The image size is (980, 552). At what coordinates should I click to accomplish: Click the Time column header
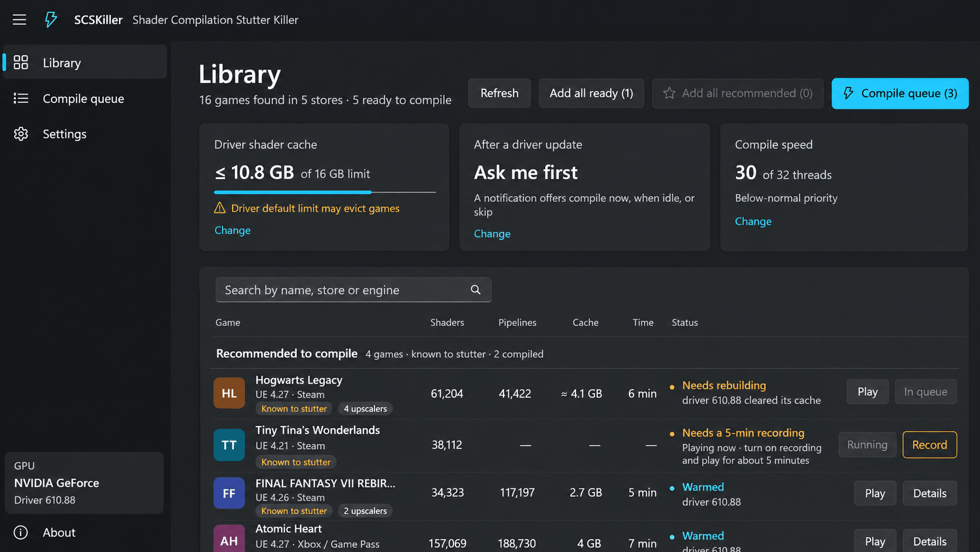(643, 322)
